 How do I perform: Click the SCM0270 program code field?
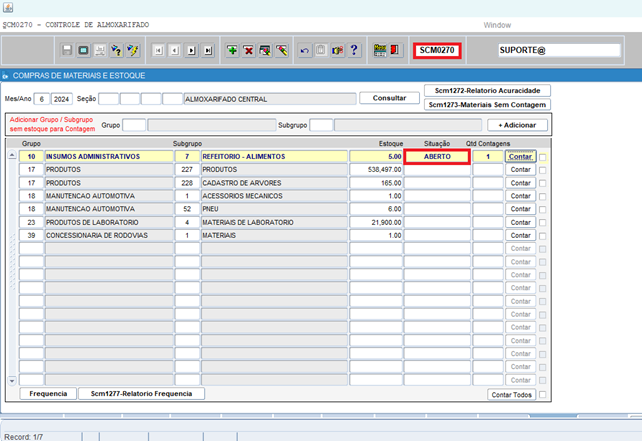(x=437, y=50)
